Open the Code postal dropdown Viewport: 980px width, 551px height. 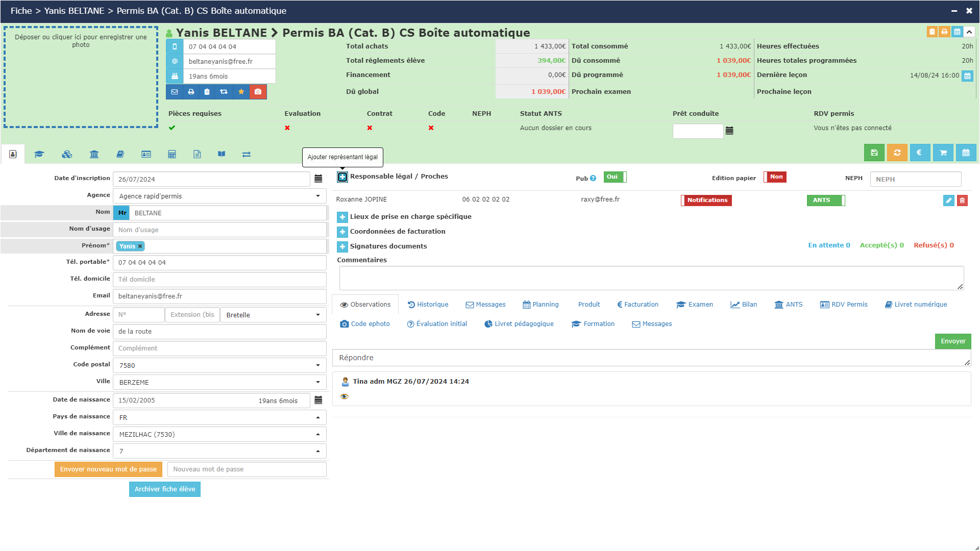219,365
